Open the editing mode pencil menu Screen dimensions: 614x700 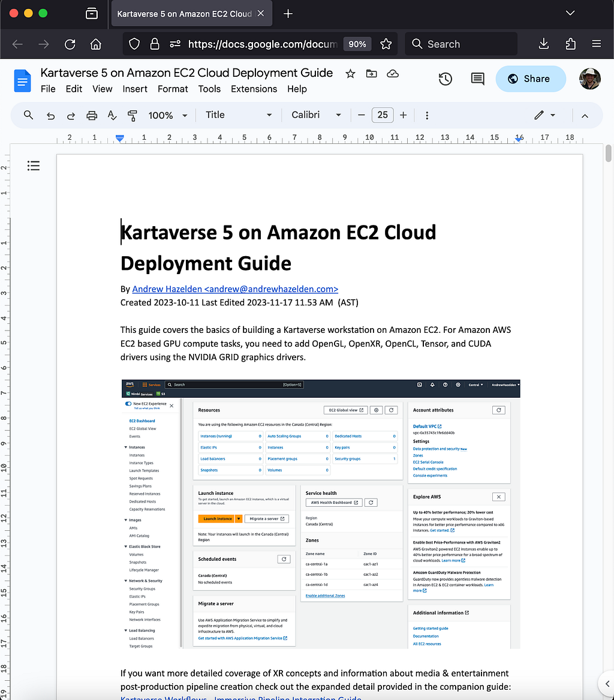[545, 115]
